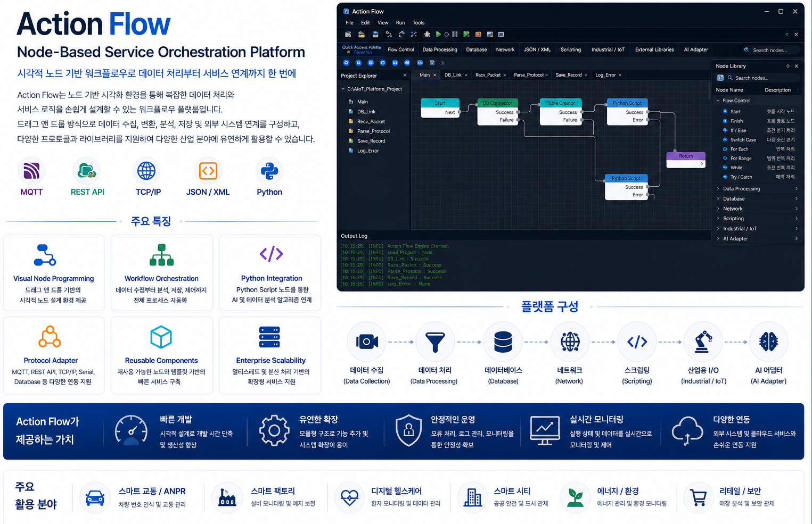Screen dimensions: 812x524
Task: Click the 데이터 수집 camera icon
Action: [367, 342]
